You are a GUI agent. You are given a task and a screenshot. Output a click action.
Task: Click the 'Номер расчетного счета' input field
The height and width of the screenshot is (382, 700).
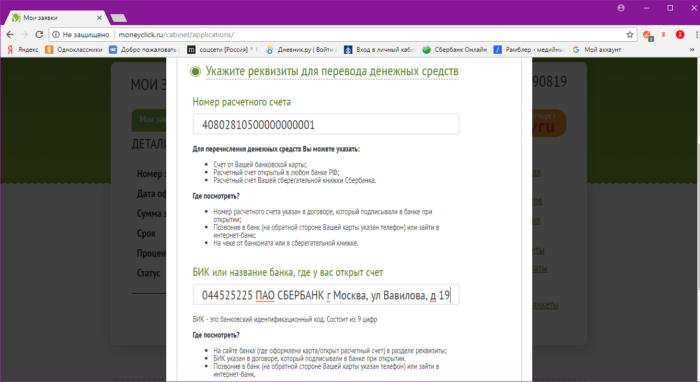coord(326,124)
